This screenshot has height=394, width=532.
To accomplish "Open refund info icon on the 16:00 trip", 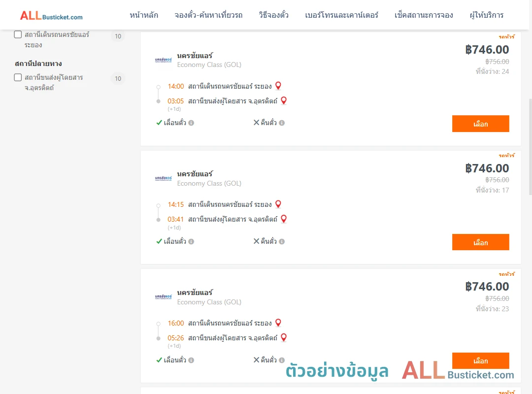I will pyautogui.click(x=282, y=360).
